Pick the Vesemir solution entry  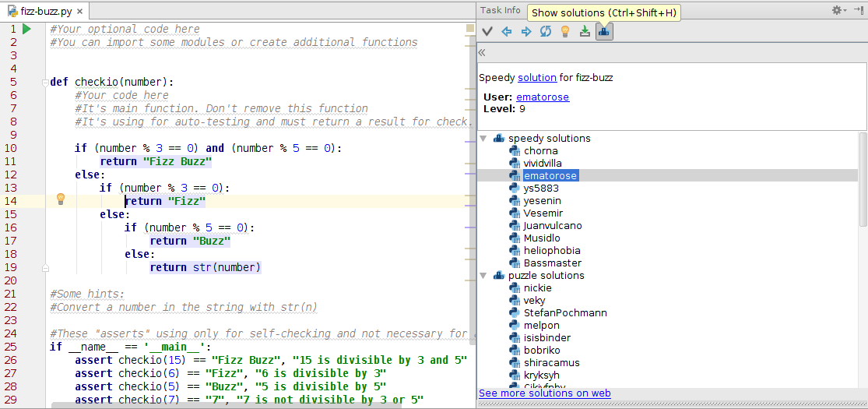click(x=543, y=213)
